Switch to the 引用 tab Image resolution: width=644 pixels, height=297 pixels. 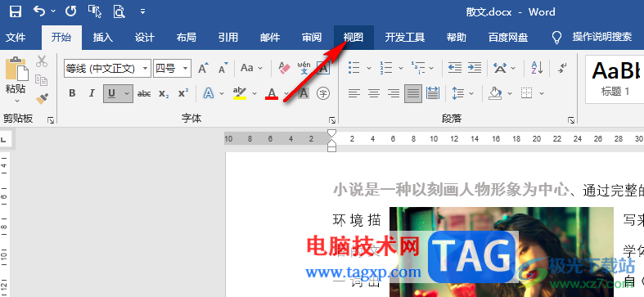pos(228,38)
